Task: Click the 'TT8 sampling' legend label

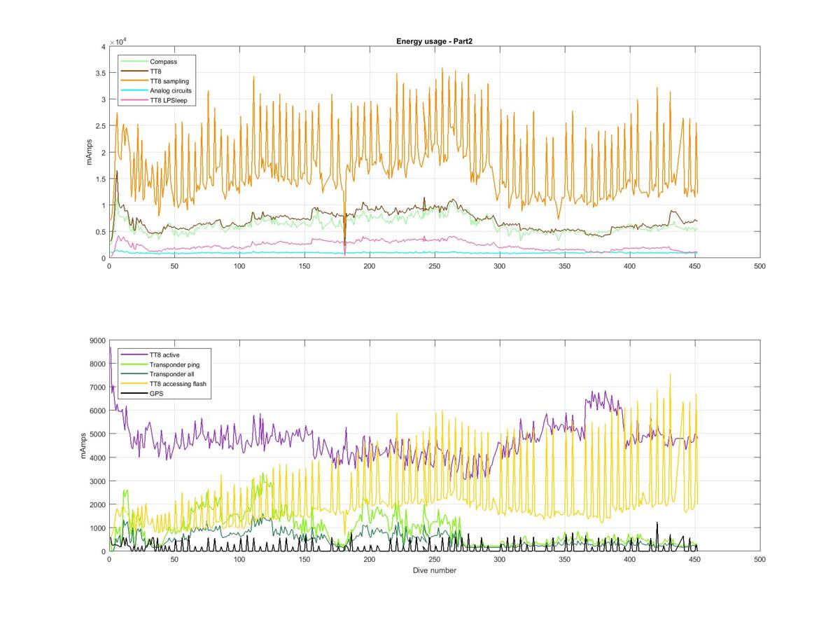Action: click(169, 81)
